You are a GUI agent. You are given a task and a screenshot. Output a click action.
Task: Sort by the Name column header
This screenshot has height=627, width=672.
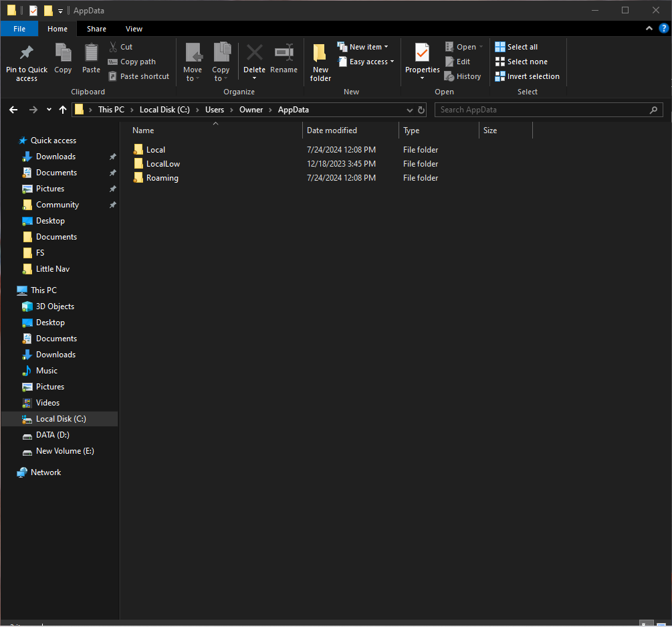(x=215, y=130)
